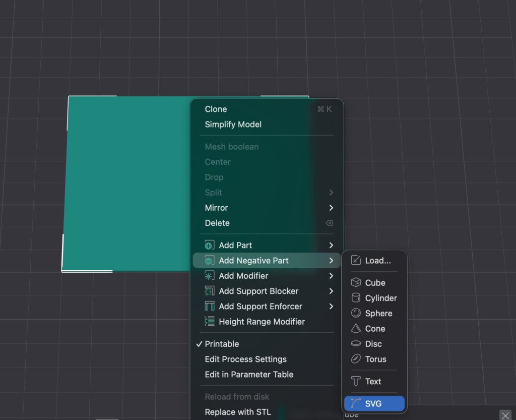The image size is (516, 420).
Task: Expand the Add Support Blocker submenu
Action: click(331, 291)
